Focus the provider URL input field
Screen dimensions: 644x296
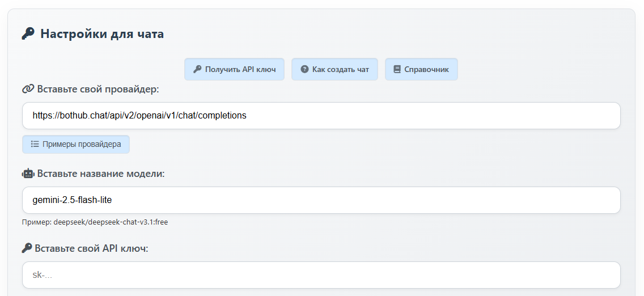(x=321, y=116)
